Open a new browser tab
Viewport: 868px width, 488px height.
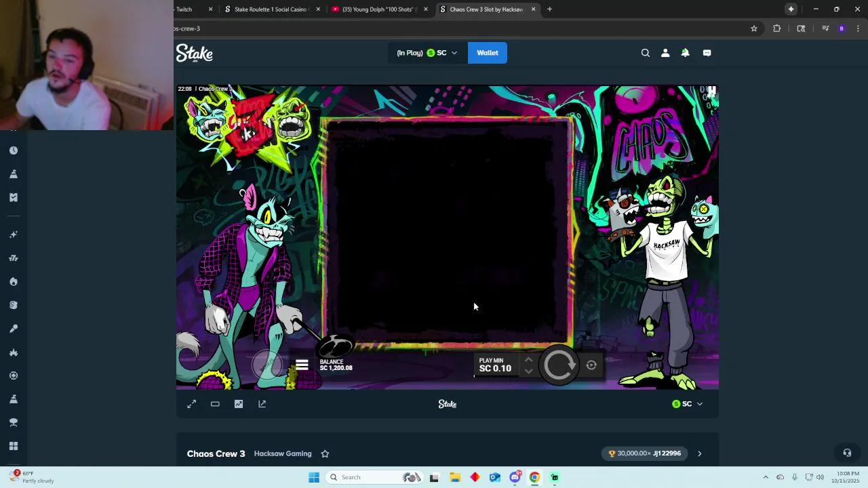click(549, 9)
